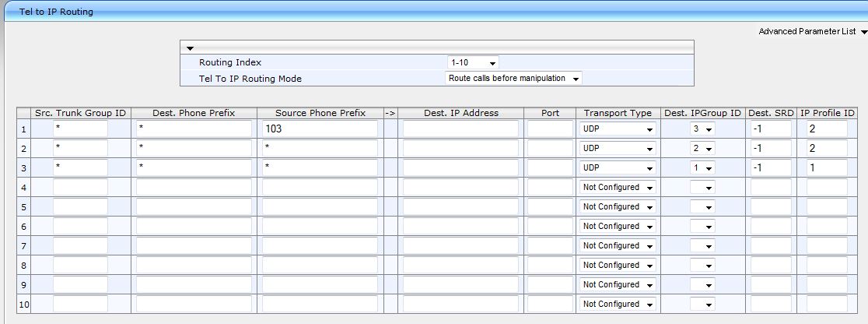Open row 1 Dest. IPGroup ID dropdown
Image resolution: width=868 pixels, height=324 pixels.
point(702,129)
